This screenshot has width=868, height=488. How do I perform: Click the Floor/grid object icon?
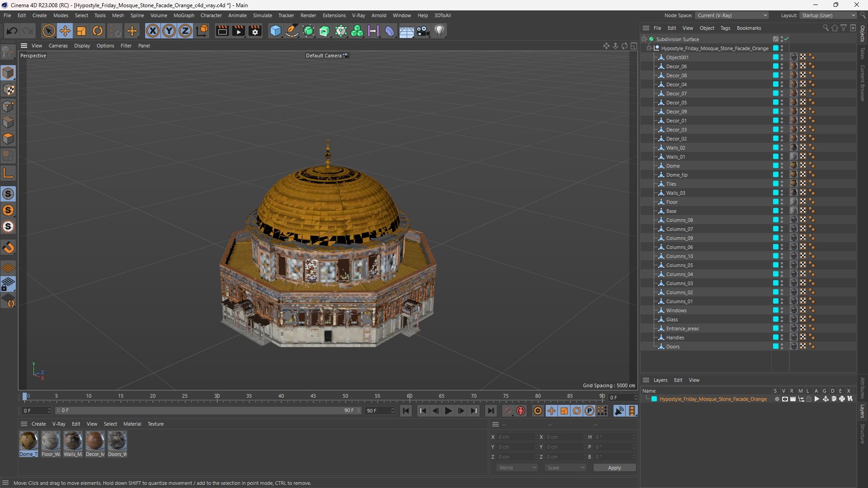click(406, 31)
